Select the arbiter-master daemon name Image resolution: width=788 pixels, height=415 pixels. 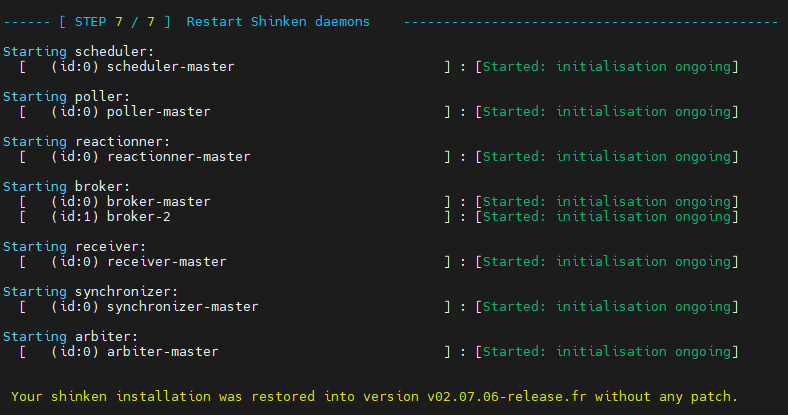(162, 352)
